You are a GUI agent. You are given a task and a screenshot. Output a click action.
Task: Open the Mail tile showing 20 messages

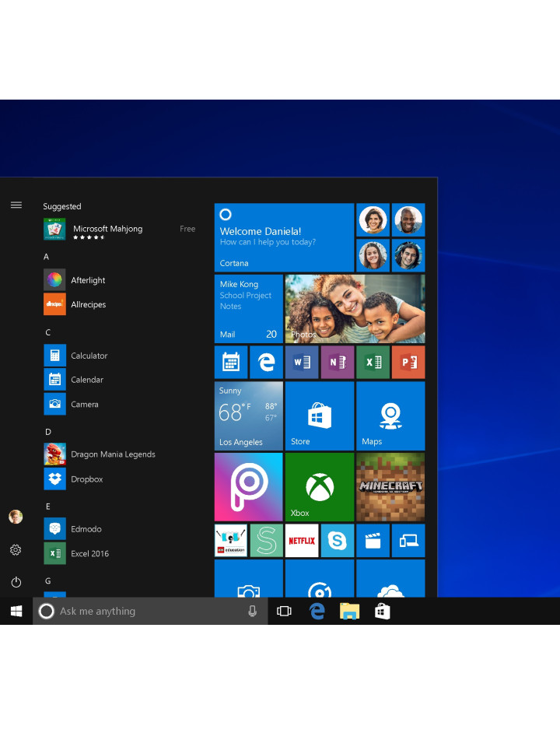pyautogui.click(x=249, y=308)
